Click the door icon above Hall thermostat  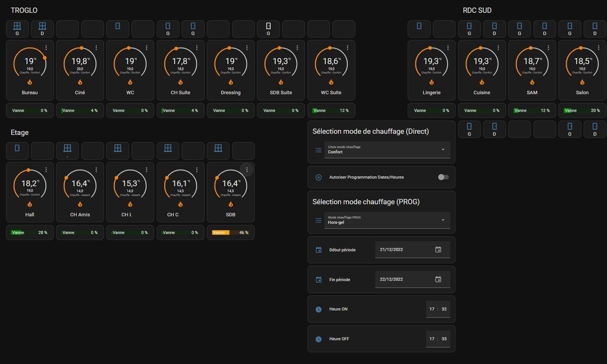click(17, 148)
